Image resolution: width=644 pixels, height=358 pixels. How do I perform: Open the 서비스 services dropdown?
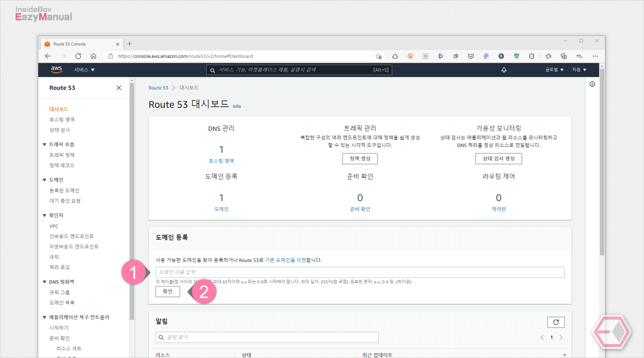(84, 70)
